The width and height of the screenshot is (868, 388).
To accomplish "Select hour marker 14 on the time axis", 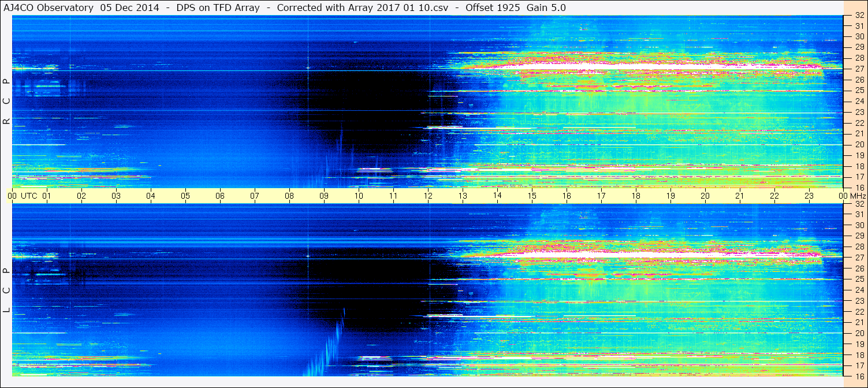I will pyautogui.click(x=497, y=196).
